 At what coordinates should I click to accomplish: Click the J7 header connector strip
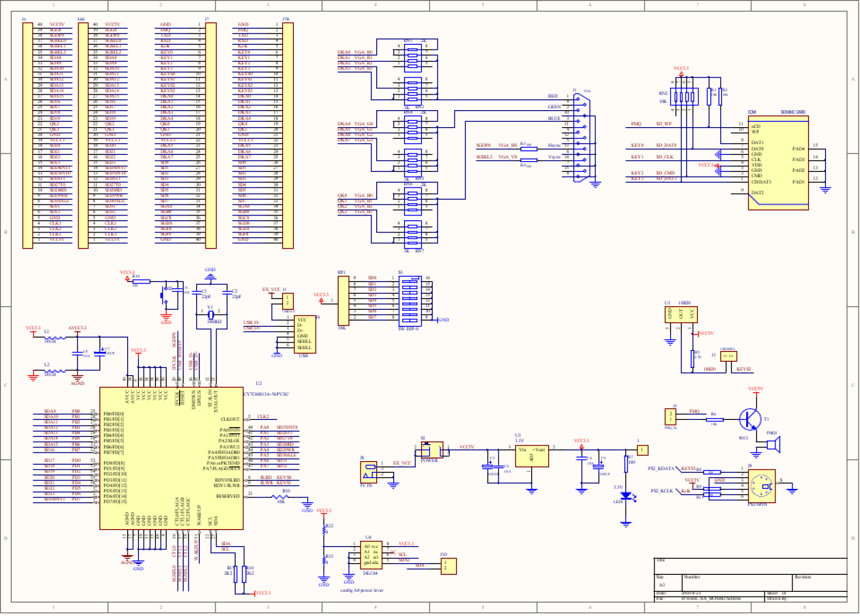click(x=210, y=135)
